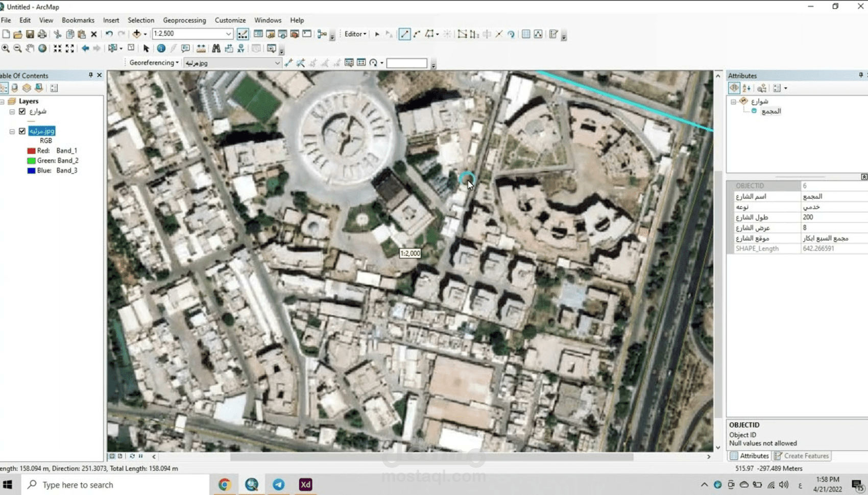The width and height of the screenshot is (868, 495).
Task: Open the Python window icon
Action: click(307, 34)
